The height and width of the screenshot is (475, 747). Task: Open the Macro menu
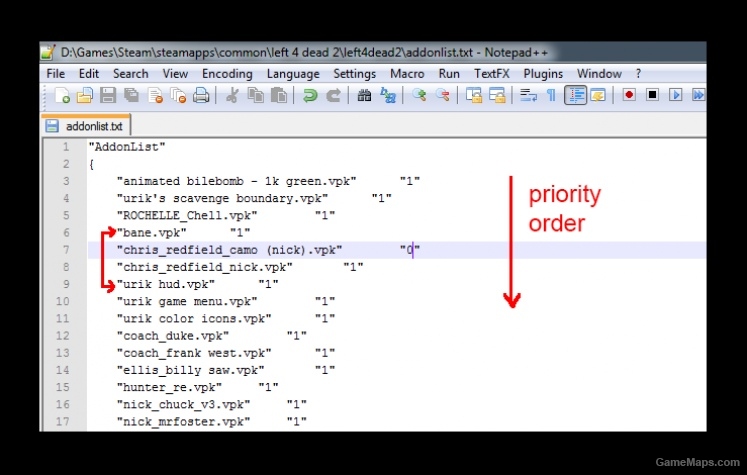pos(407,74)
